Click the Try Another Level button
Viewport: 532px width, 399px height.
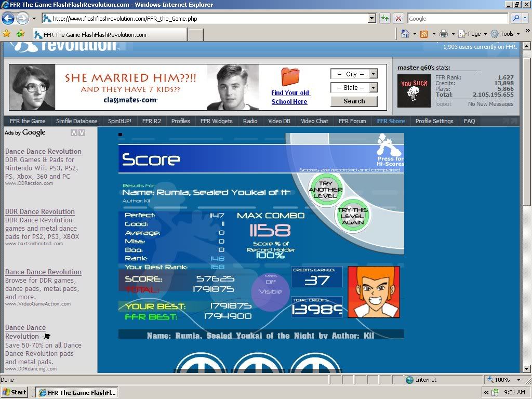pyautogui.click(x=326, y=190)
